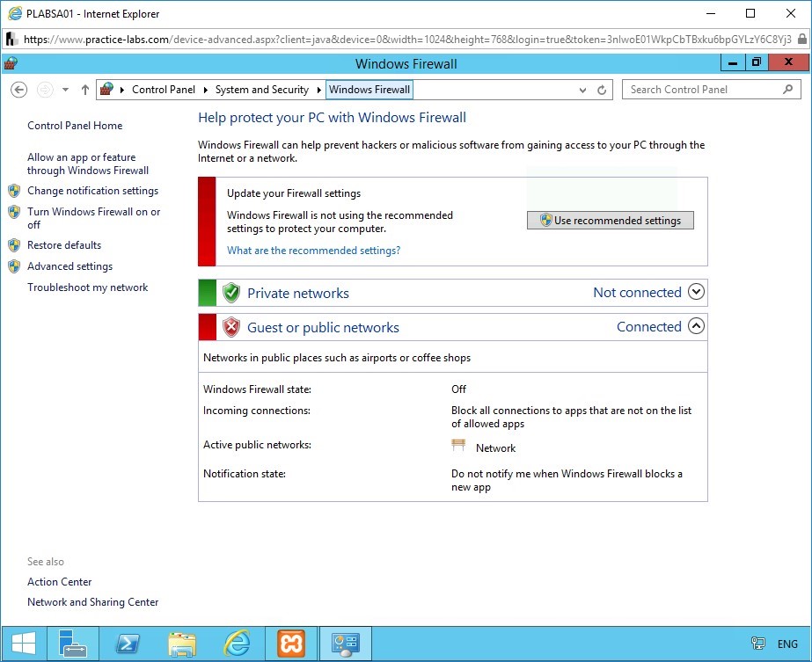
Task: Click the Control Panel taskbar icon
Action: pos(346,644)
